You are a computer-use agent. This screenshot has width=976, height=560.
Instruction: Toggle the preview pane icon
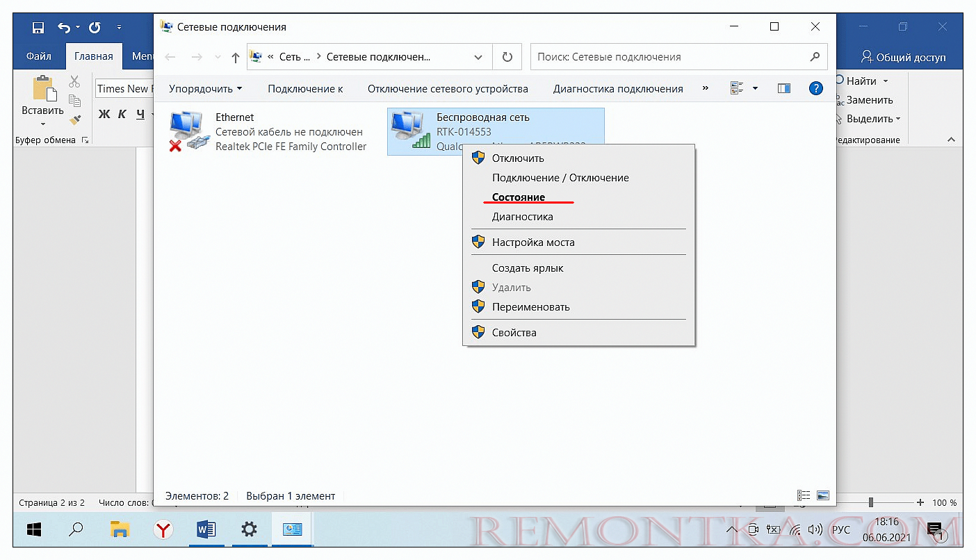pyautogui.click(x=784, y=88)
